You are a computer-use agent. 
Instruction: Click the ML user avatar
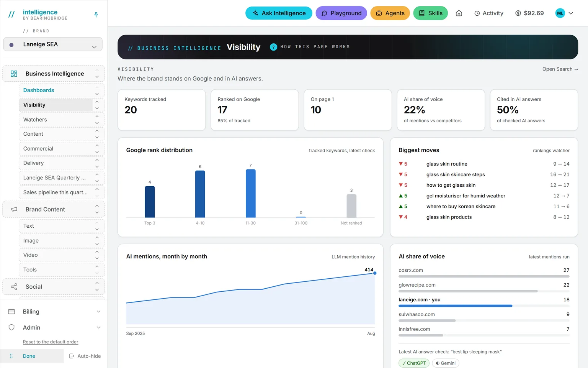[560, 13]
